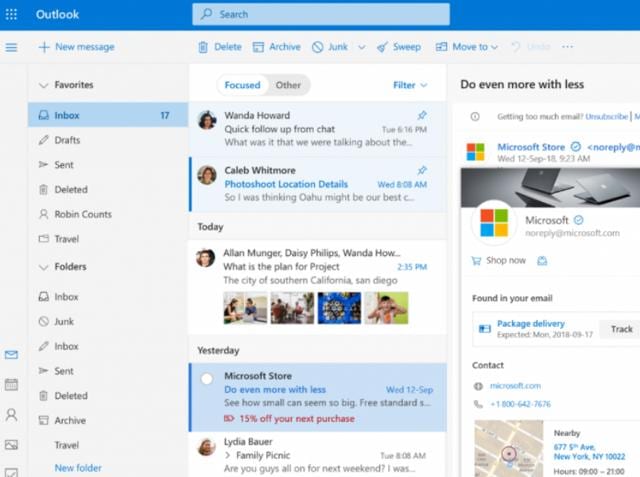Collapse the Favorites section
The height and width of the screenshot is (477, 640).
point(43,85)
